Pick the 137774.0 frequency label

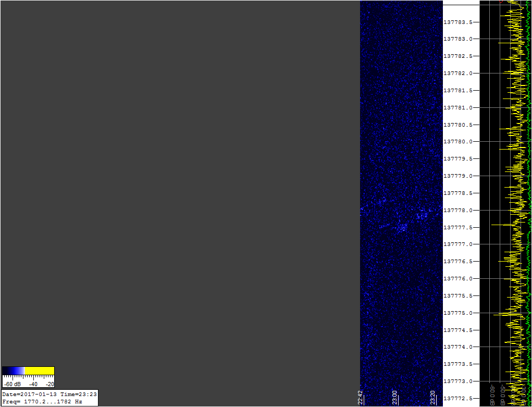[x=459, y=347]
